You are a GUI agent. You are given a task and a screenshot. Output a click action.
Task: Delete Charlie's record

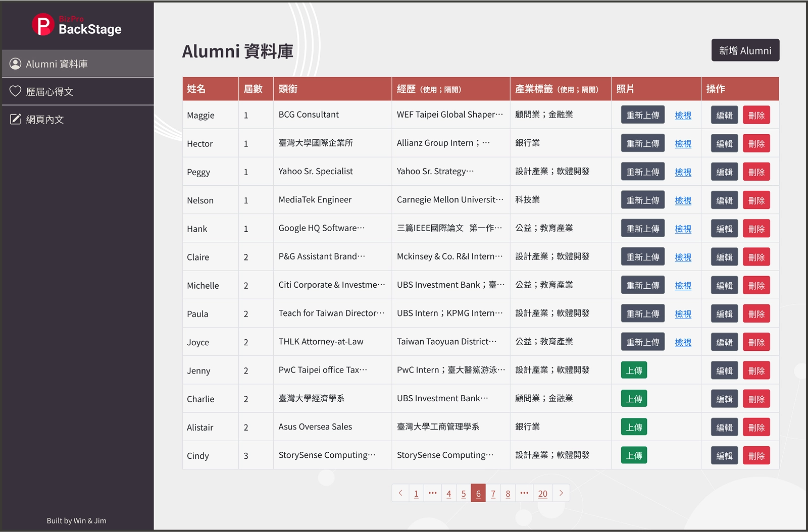click(x=756, y=398)
